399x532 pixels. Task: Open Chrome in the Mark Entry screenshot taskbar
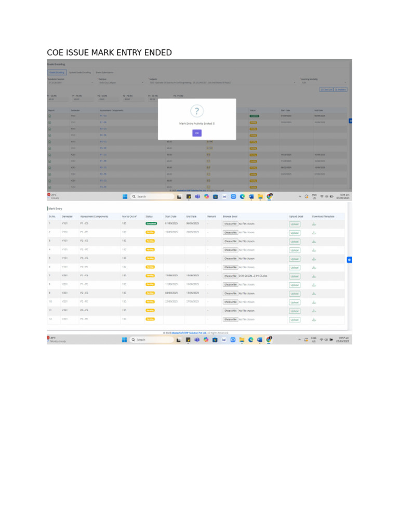[269, 339]
